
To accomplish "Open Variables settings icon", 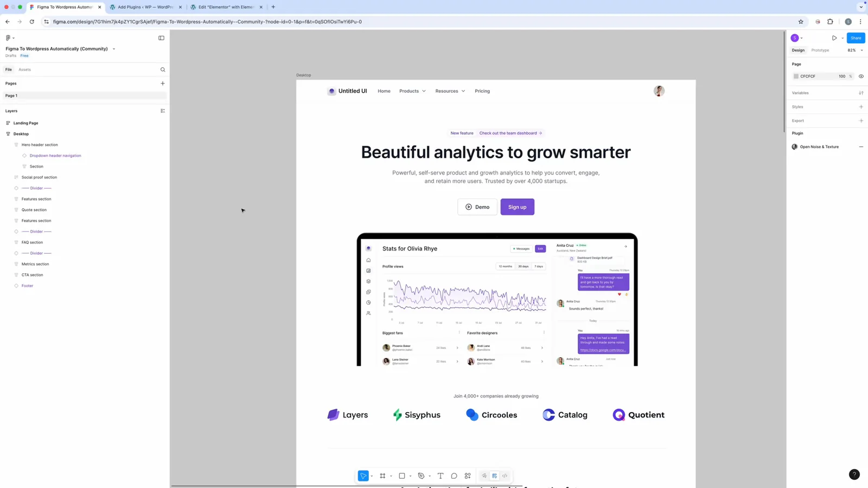I will coord(861,93).
